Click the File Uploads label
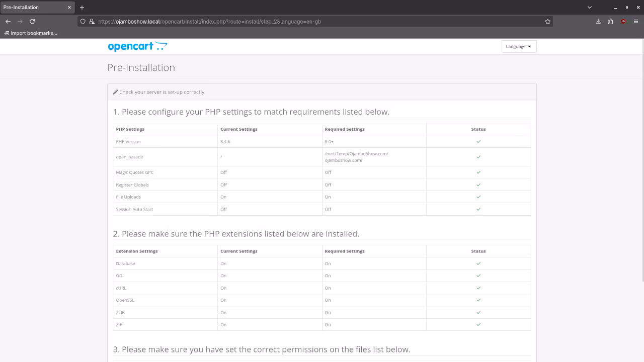This screenshot has width=644, height=362. coord(128,197)
